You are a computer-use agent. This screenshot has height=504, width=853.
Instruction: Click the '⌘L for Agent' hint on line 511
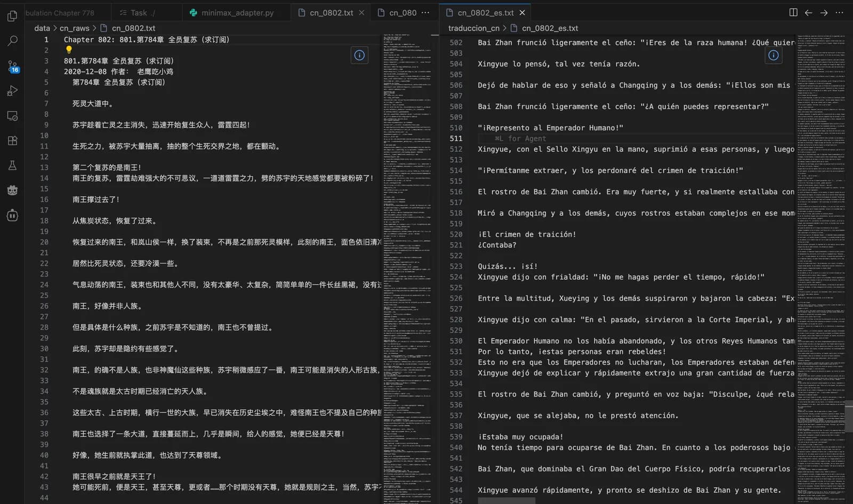[x=520, y=139]
